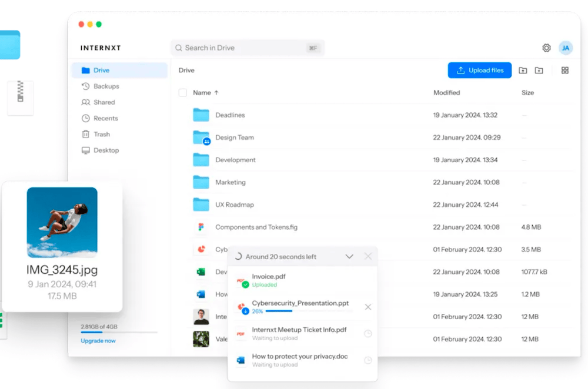
Task: Click waiting clock for How to protect your privacy.doc
Action: 368,360
